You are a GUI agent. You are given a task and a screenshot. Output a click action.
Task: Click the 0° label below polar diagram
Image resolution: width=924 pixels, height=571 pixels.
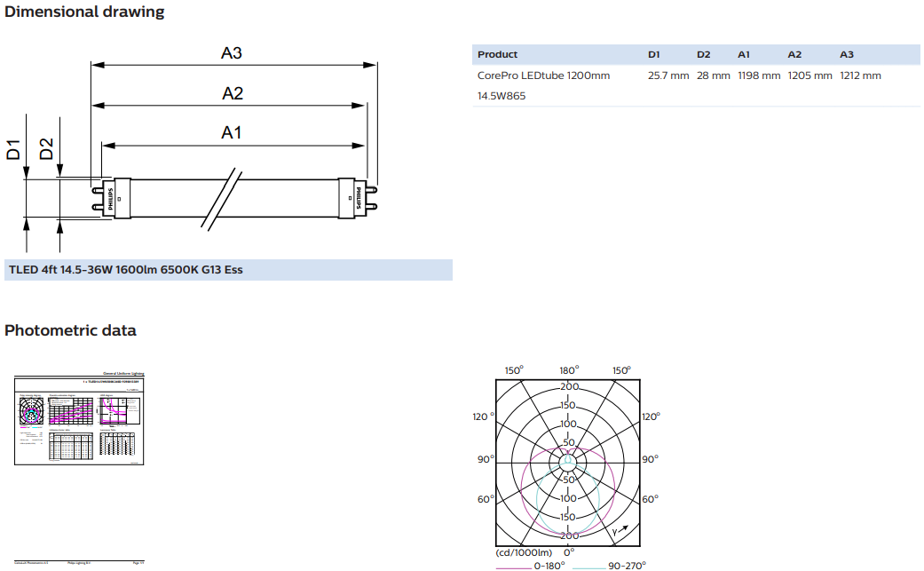tap(569, 552)
